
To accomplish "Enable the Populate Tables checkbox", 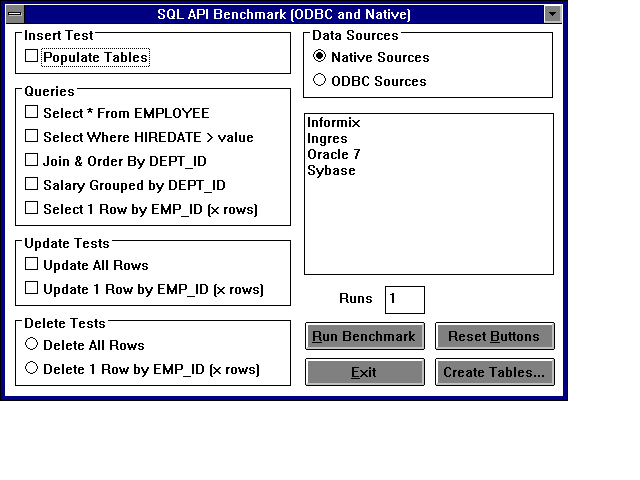I will click(32, 57).
